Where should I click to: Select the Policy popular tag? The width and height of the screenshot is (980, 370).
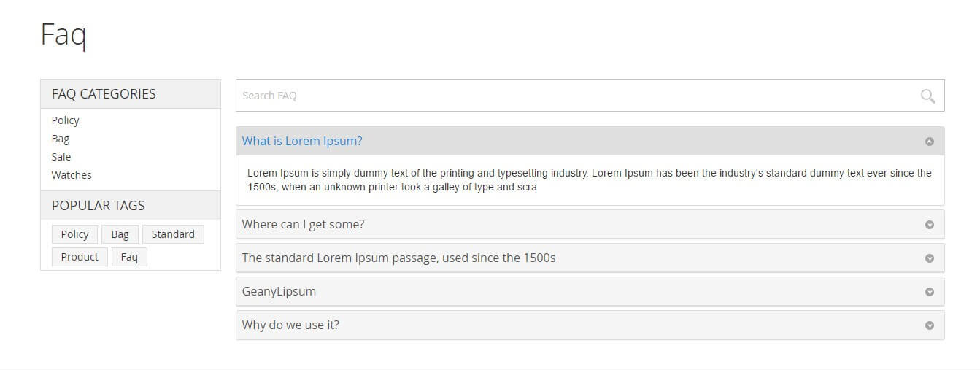pos(74,234)
